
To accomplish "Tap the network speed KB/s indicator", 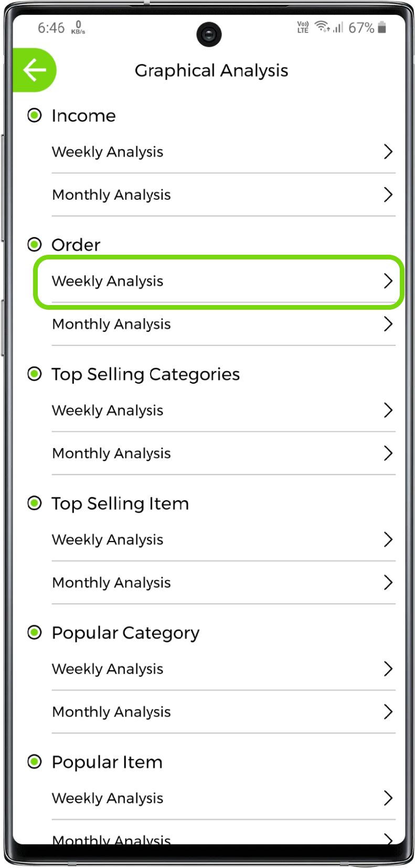I will click(78, 28).
